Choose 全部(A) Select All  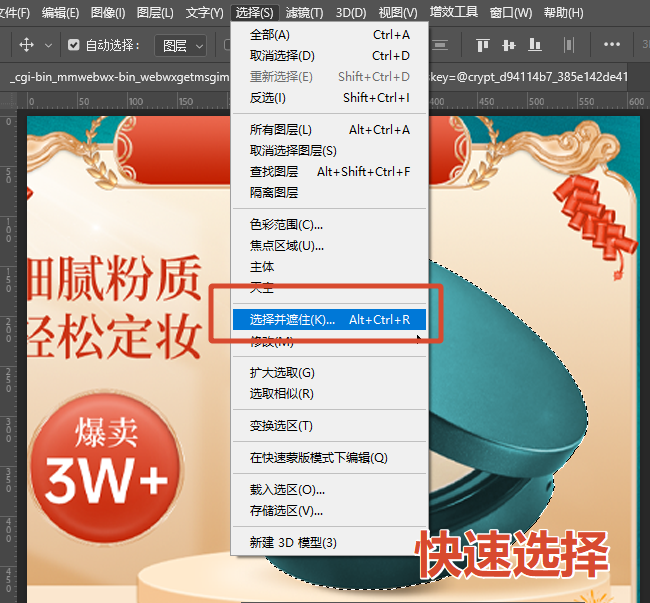pos(330,35)
